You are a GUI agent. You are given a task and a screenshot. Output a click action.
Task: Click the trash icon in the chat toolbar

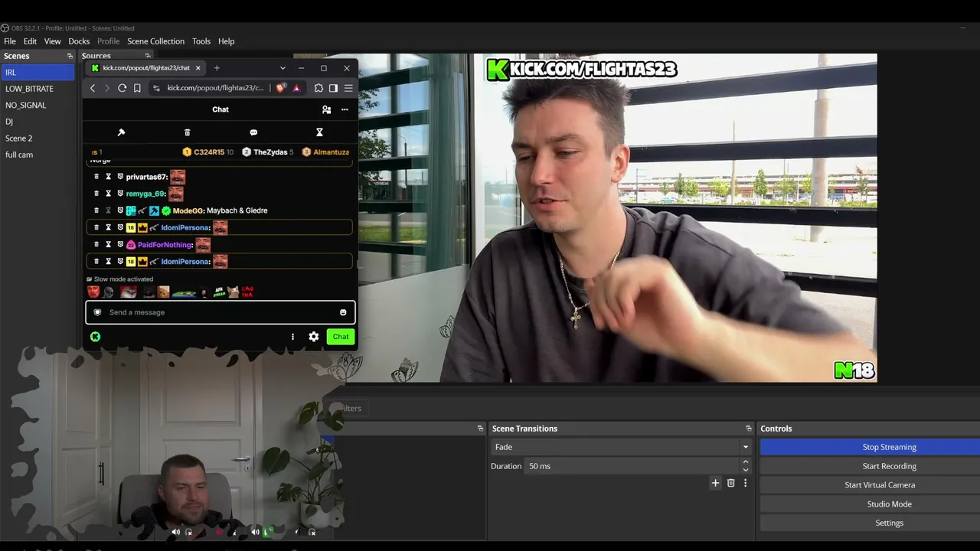187,132
